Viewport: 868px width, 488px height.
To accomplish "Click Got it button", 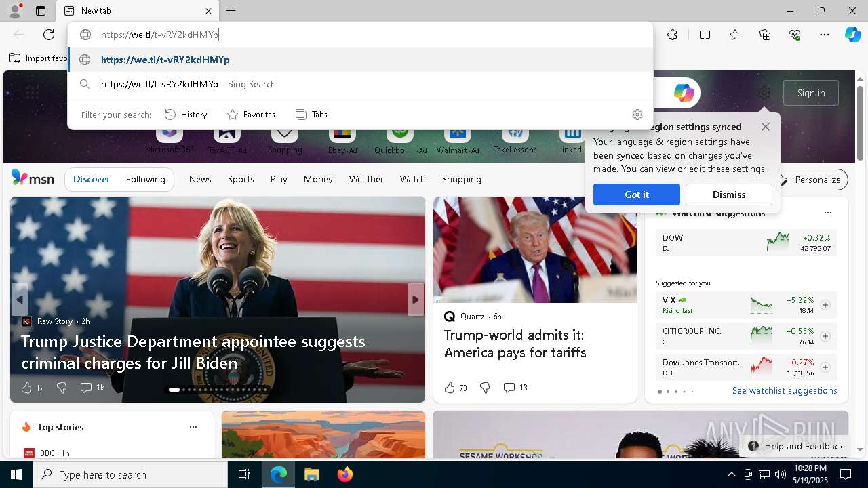I will (x=637, y=195).
